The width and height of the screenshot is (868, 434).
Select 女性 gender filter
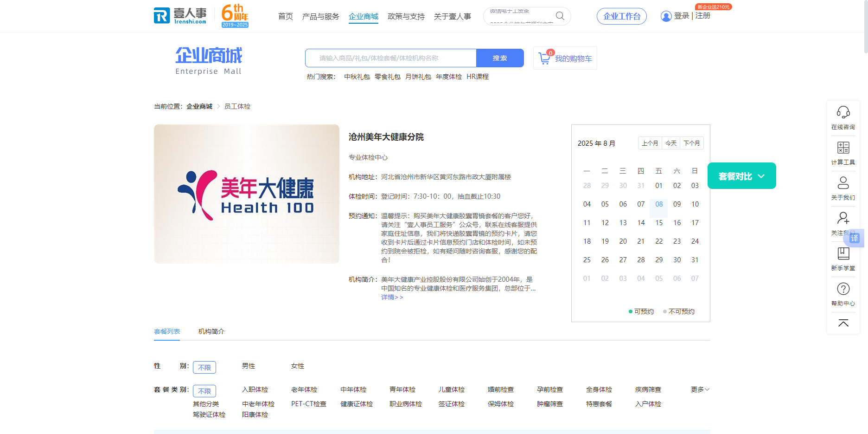[x=298, y=366]
